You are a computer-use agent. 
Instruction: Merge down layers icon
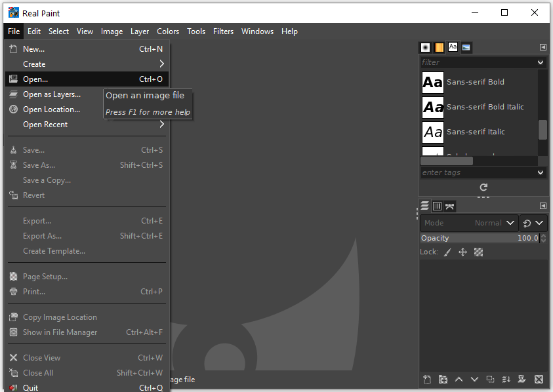[506, 380]
